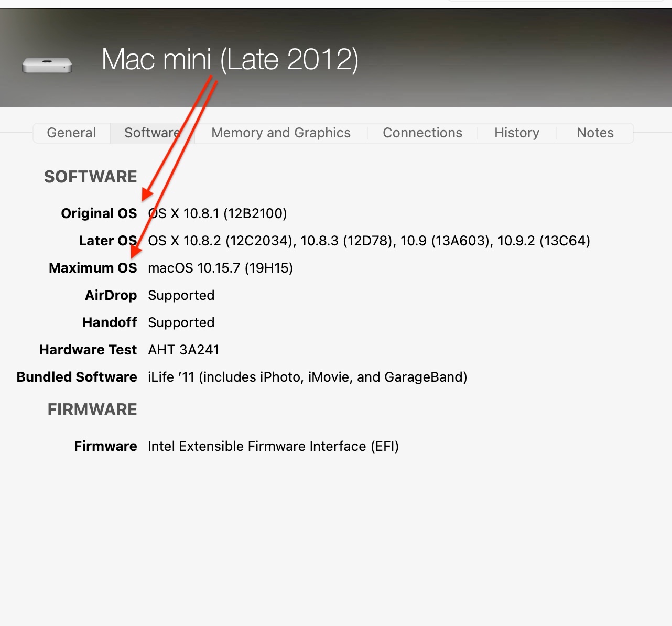Click the Later OS version list
This screenshot has width=672, height=626.
click(369, 241)
